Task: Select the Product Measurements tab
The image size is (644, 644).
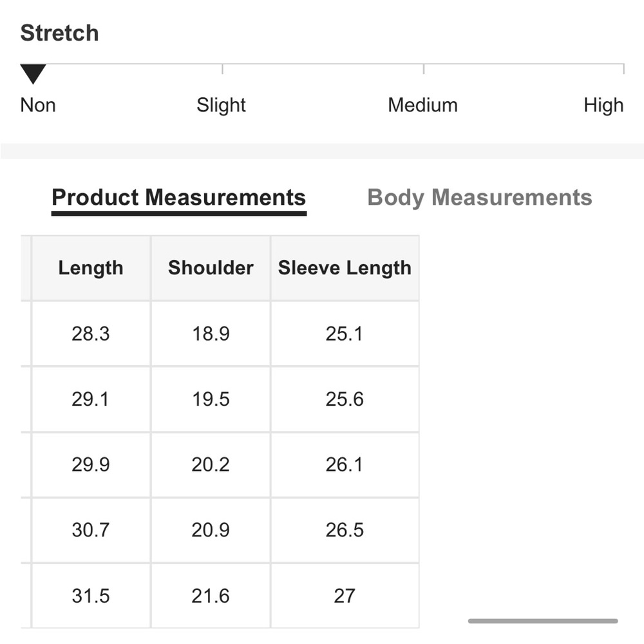Action: point(178,197)
